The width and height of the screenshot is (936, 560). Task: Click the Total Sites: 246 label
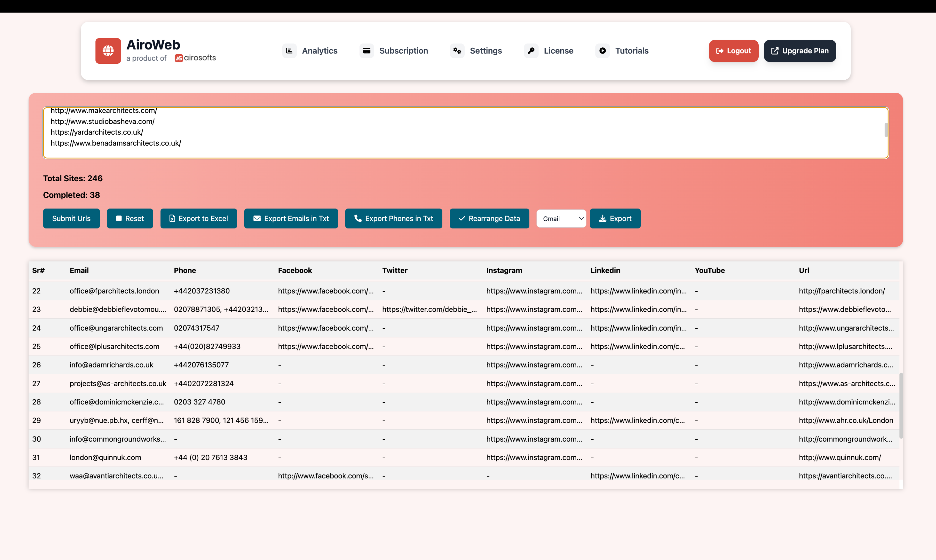[73, 178]
